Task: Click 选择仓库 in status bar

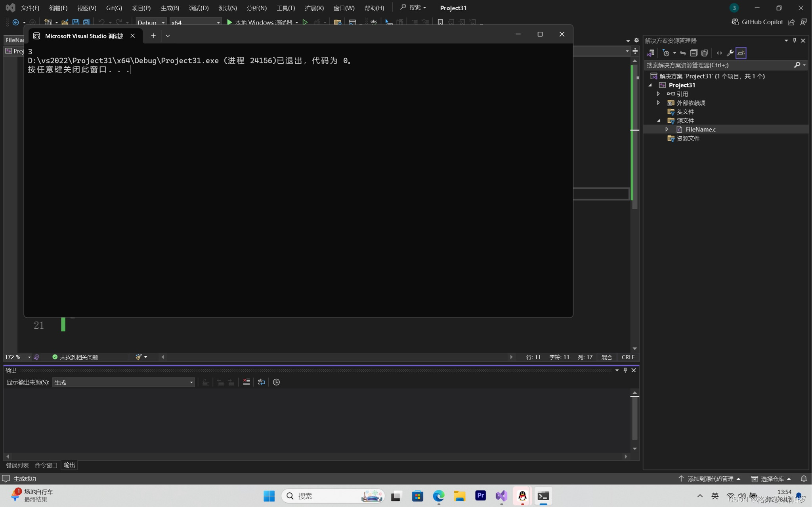Action: point(771,478)
